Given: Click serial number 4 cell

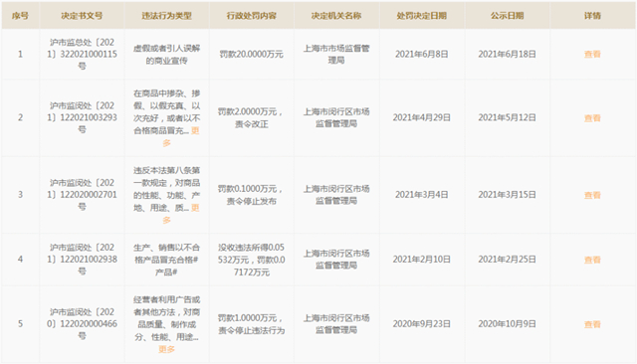Looking at the screenshot, I should tap(20, 260).
